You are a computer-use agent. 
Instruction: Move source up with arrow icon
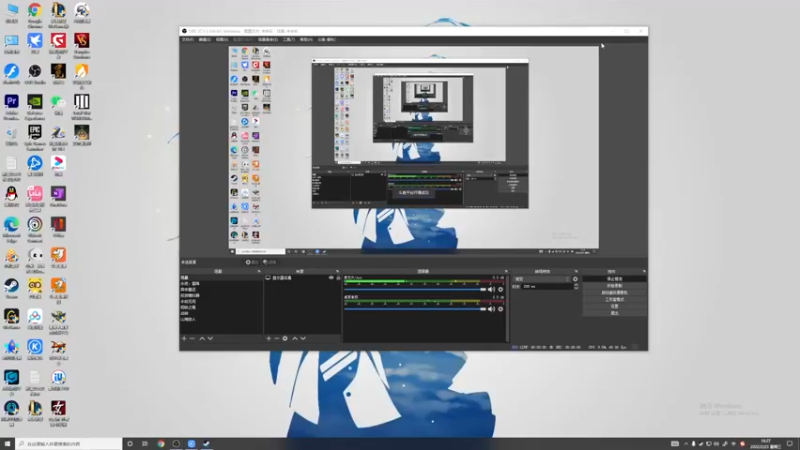pos(295,338)
